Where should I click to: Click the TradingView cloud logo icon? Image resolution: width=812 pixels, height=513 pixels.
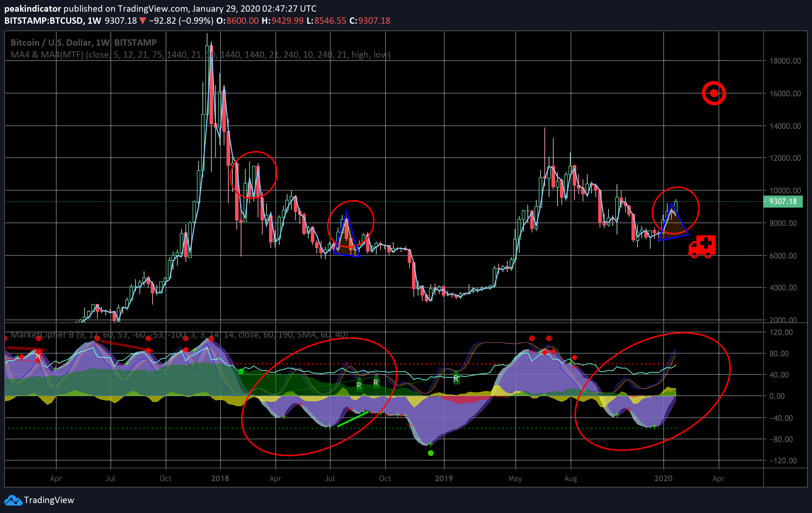tap(13, 500)
